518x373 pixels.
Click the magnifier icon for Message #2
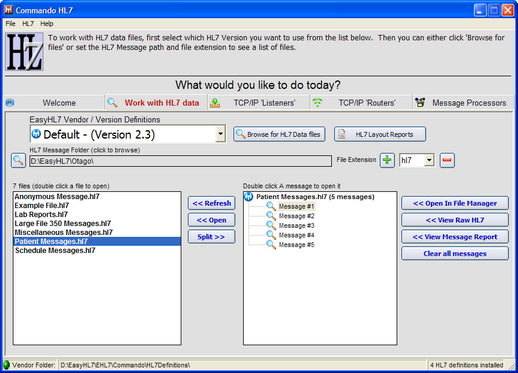coord(271,216)
